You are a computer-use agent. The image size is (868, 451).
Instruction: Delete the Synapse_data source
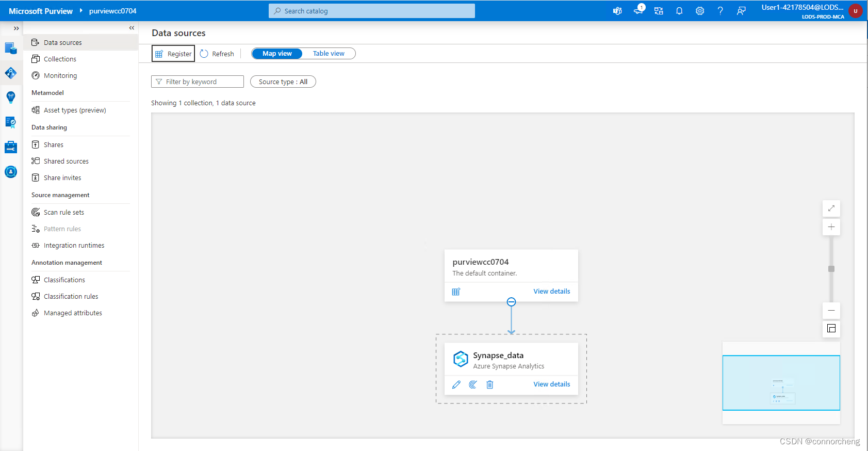point(490,384)
